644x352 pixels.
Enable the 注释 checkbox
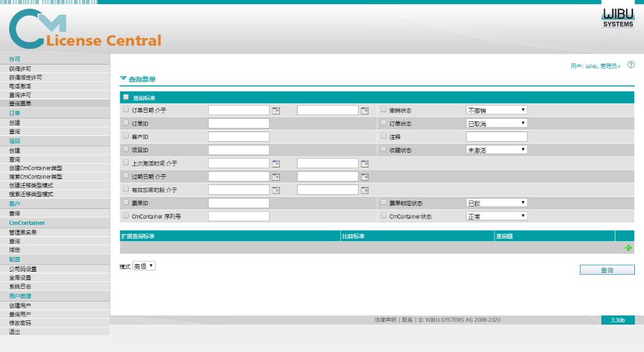[x=384, y=136]
